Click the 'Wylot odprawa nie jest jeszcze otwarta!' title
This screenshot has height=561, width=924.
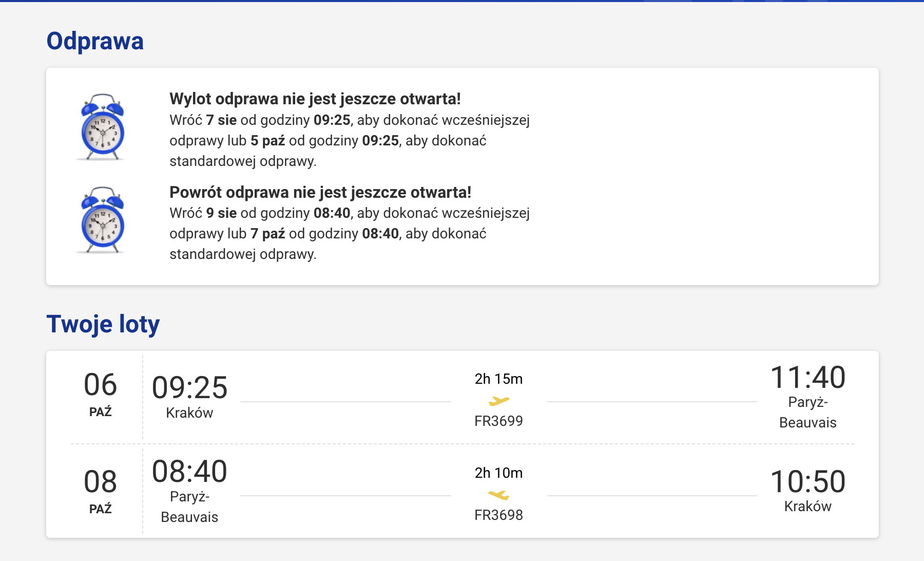(x=315, y=99)
